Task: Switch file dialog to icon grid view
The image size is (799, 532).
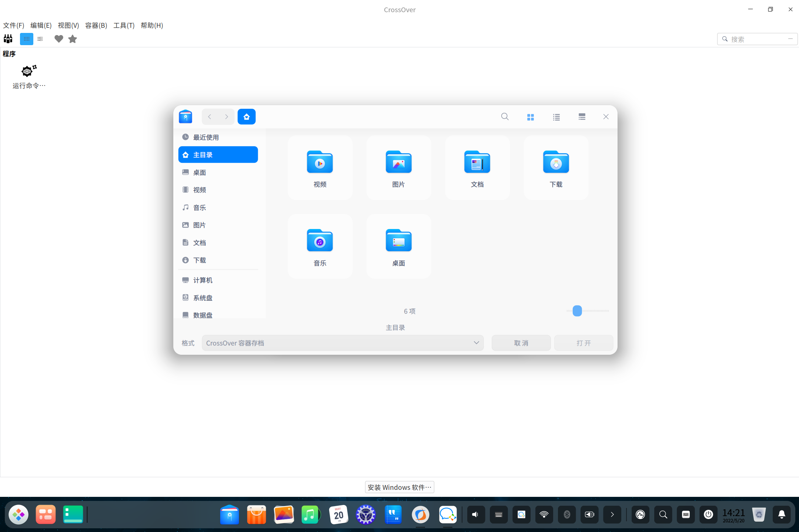Action: coord(530,117)
